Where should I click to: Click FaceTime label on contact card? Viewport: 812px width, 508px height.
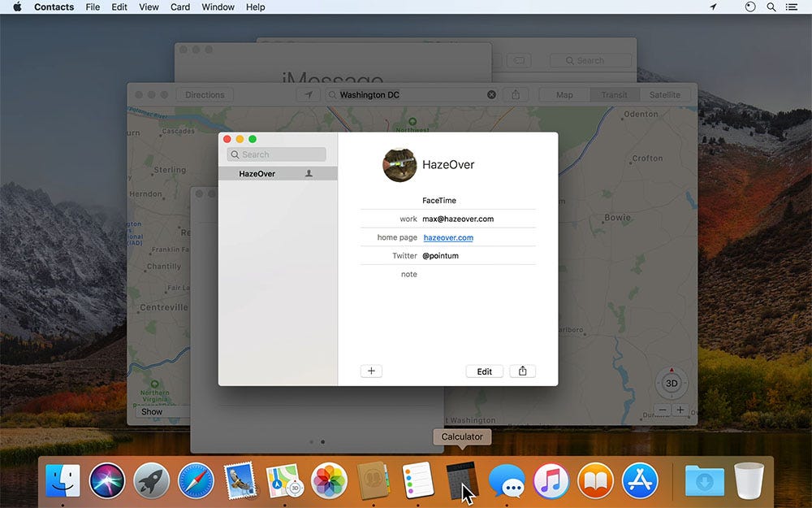[x=439, y=200]
